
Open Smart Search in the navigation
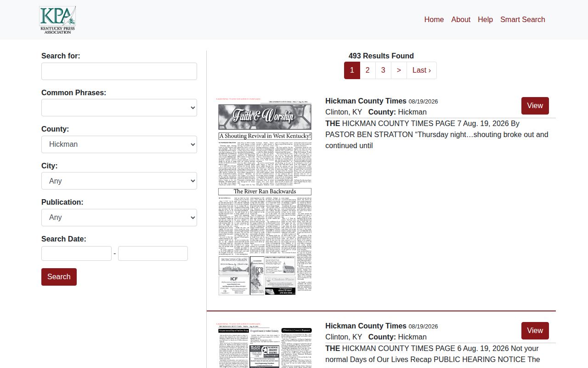click(x=523, y=19)
